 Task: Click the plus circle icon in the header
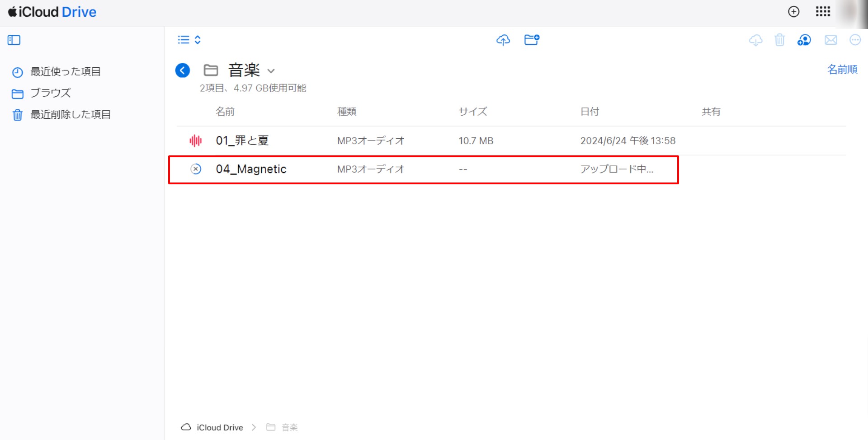pyautogui.click(x=793, y=12)
